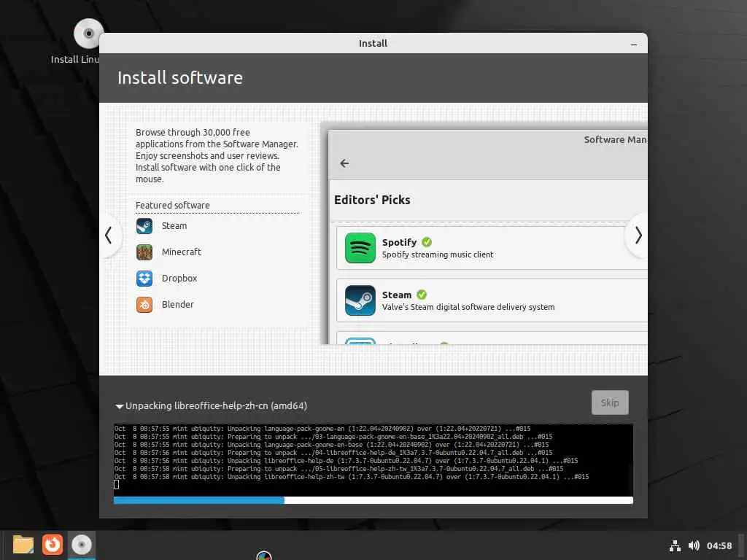747x560 pixels.
Task: Click the 'Browse through 30,000 free' paragraph
Action: 217,156
